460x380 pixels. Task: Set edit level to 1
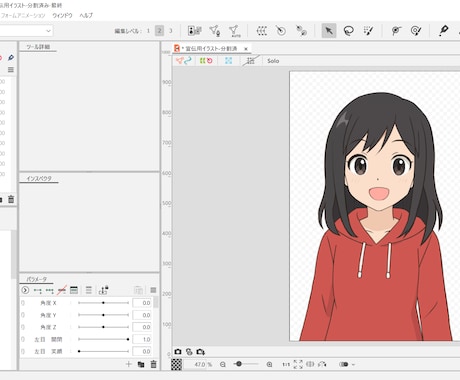tap(148, 31)
